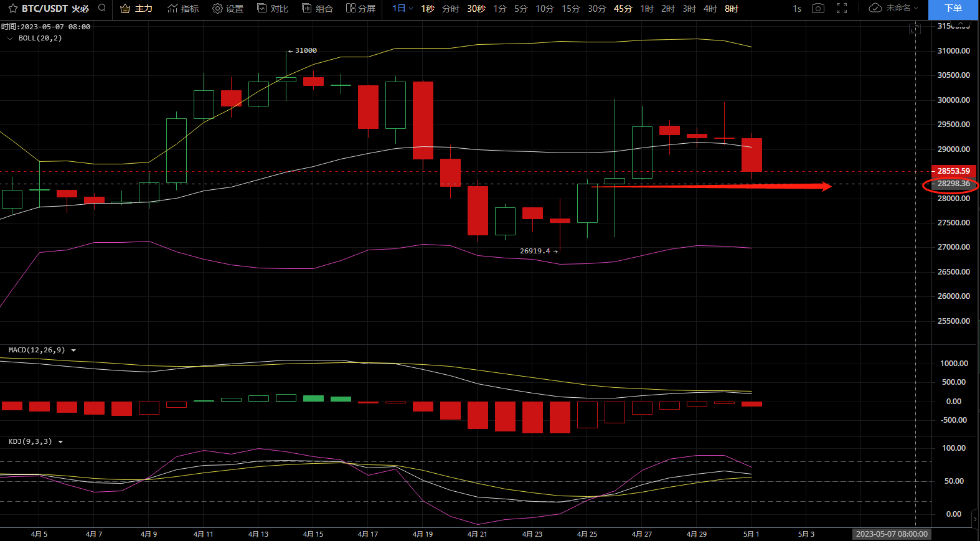
Task: Open the 分屏 split-screen layout
Action: pyautogui.click(x=361, y=9)
